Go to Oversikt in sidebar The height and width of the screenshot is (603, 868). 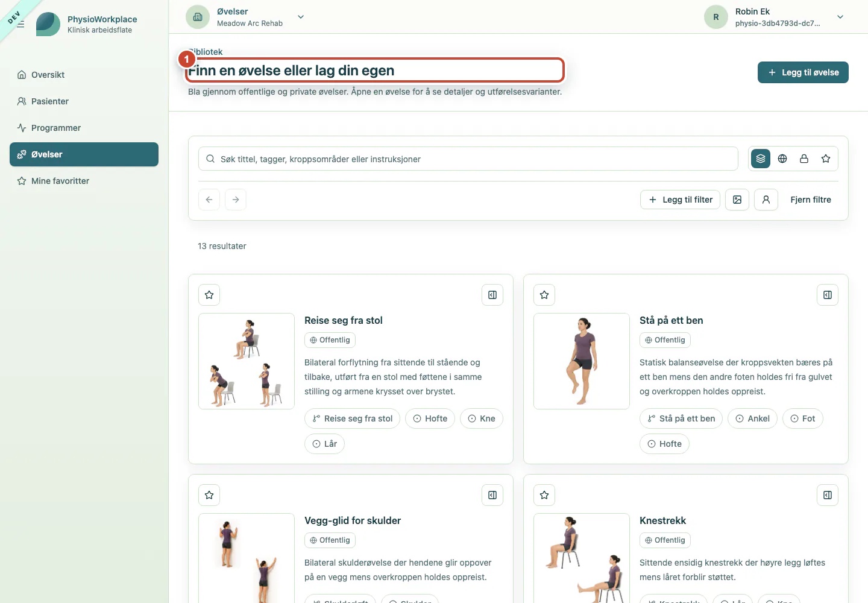[84, 75]
